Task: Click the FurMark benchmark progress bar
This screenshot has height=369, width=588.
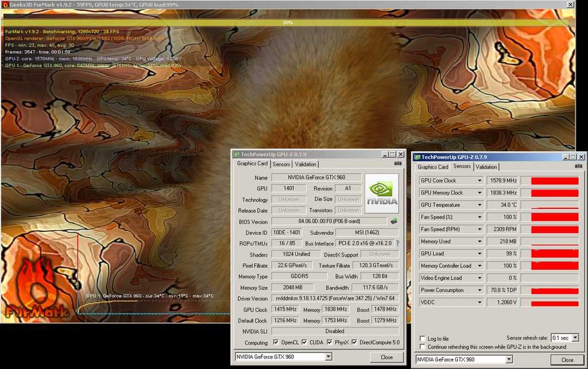Action: [288, 23]
